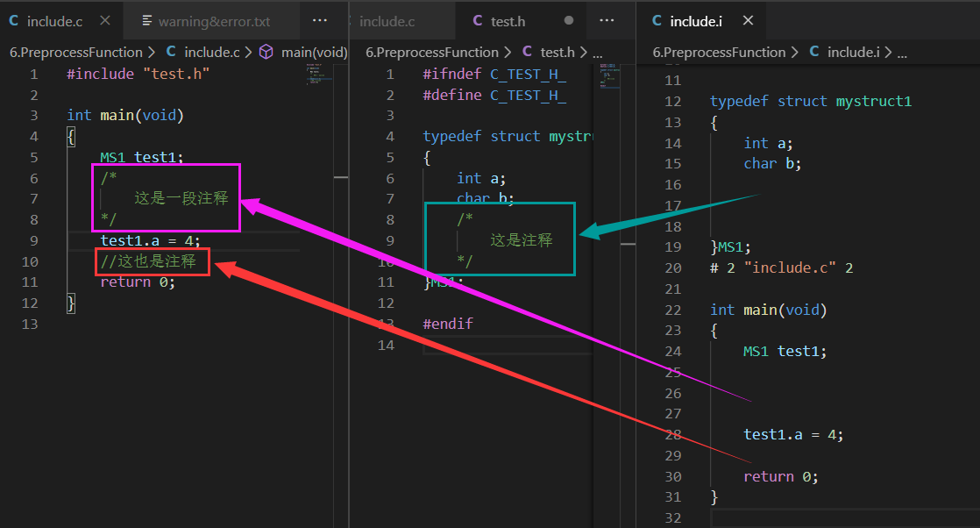Click line number 30 in include.i gutter

click(672, 477)
